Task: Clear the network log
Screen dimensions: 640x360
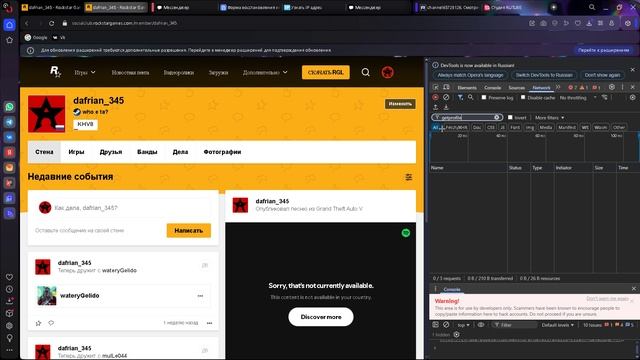Action: coord(446,98)
